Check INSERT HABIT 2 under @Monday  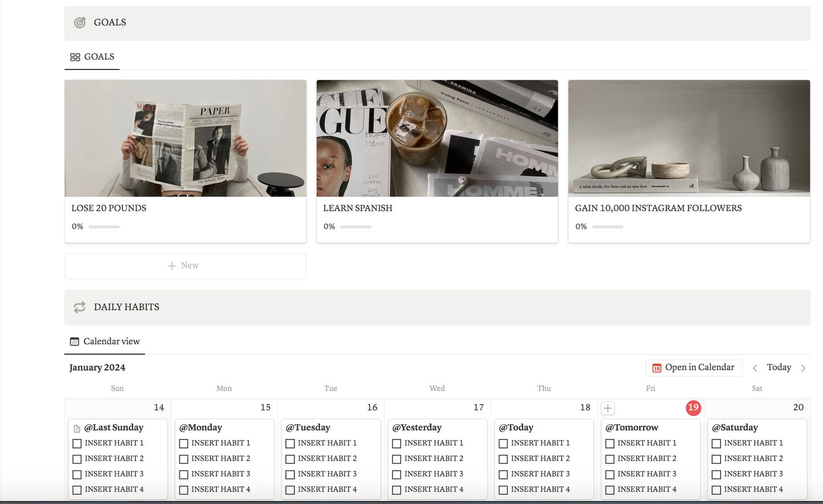tap(183, 458)
